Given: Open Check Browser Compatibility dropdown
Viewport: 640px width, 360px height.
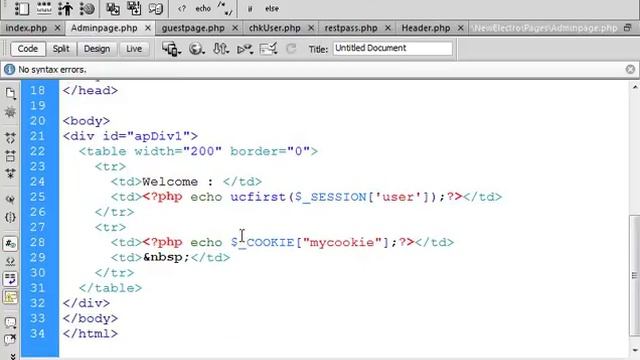Looking at the screenshot, I should (269, 49).
